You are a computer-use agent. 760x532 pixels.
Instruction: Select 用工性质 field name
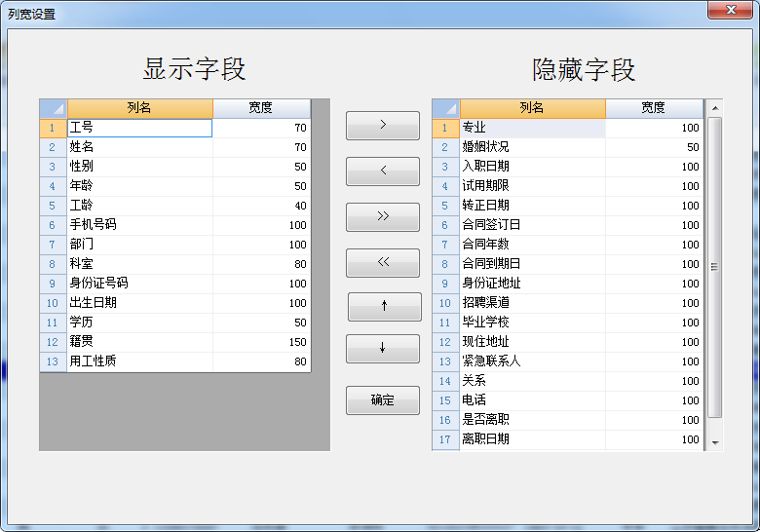[139, 361]
